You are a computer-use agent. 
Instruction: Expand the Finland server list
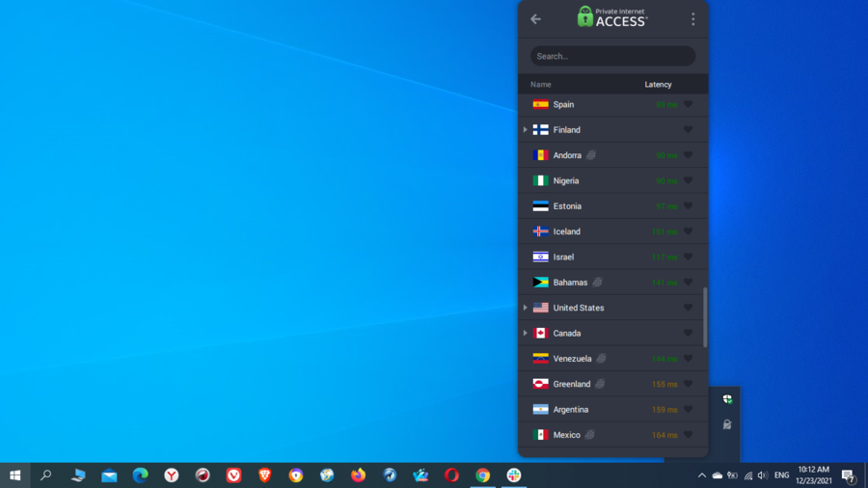(x=526, y=129)
